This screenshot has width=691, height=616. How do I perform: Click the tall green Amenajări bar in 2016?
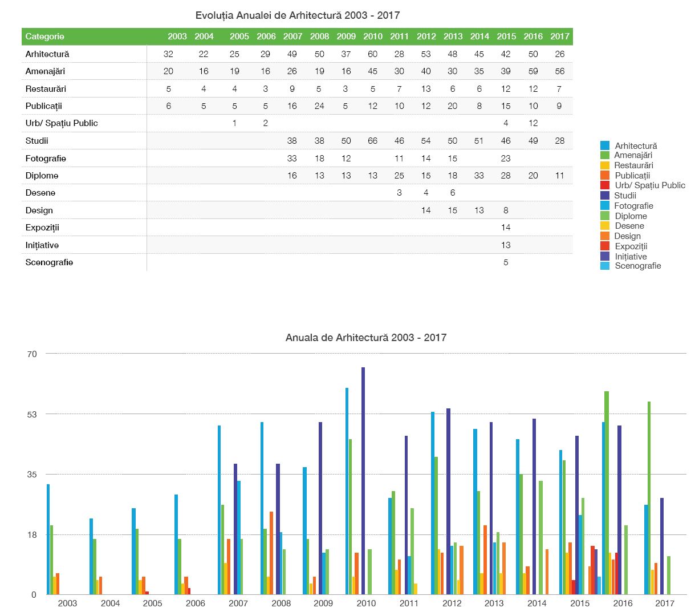point(607,492)
